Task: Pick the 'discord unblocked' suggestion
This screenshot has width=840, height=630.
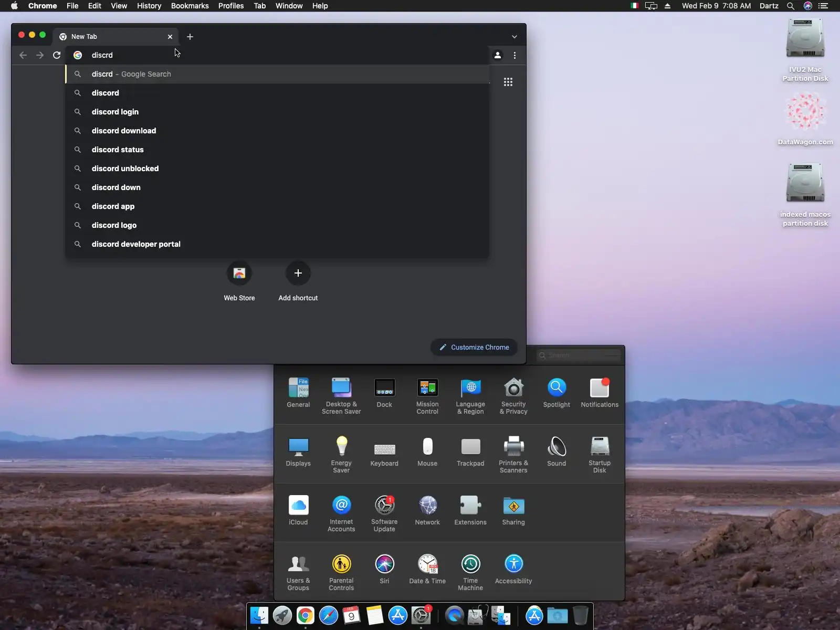Action: pos(277,169)
